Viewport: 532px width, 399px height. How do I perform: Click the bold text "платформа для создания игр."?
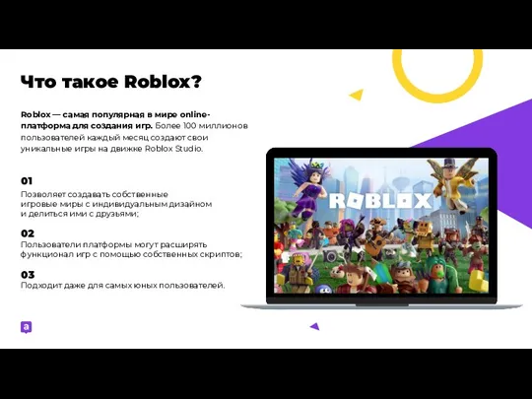tap(87, 126)
